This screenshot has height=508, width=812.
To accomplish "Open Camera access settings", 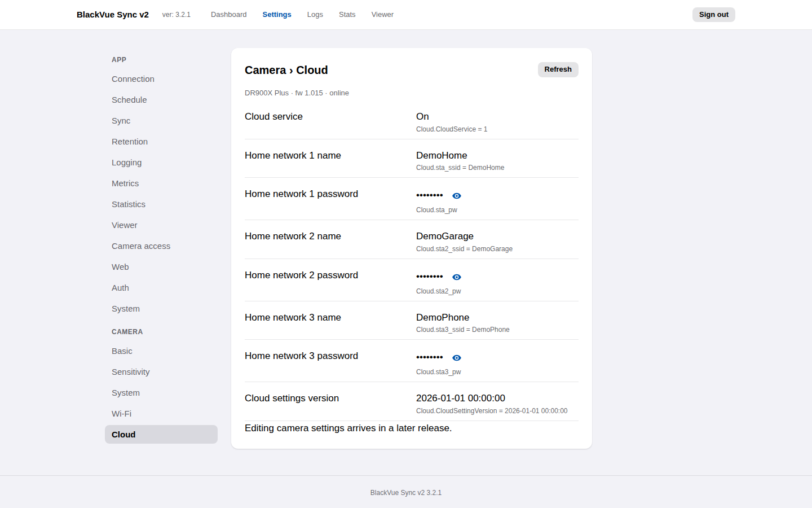I will (161, 246).
